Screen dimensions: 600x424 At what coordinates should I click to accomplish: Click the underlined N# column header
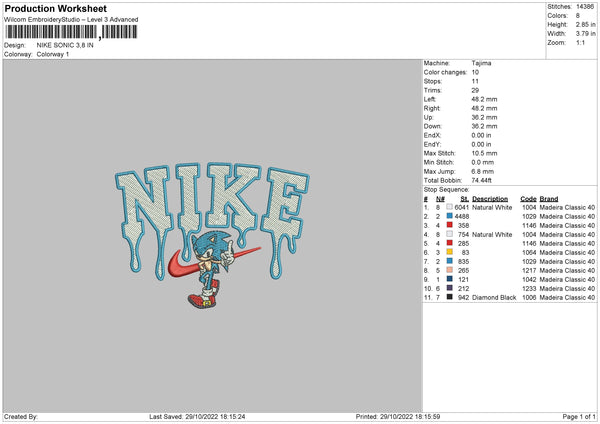click(440, 199)
